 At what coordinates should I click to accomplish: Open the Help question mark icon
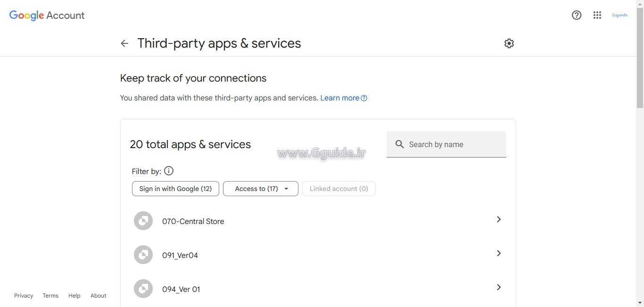(576, 15)
